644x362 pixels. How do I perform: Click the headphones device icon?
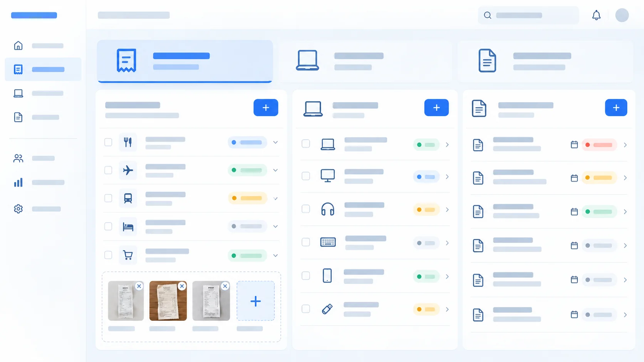[328, 209]
